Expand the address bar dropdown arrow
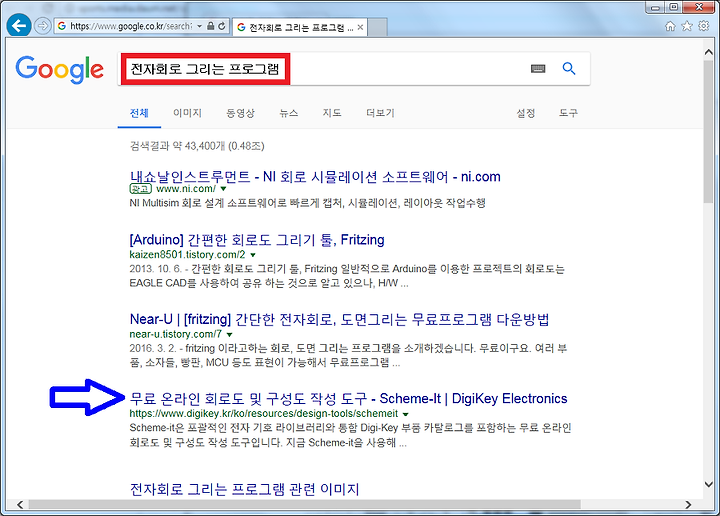This screenshot has width=720, height=516. (199, 26)
